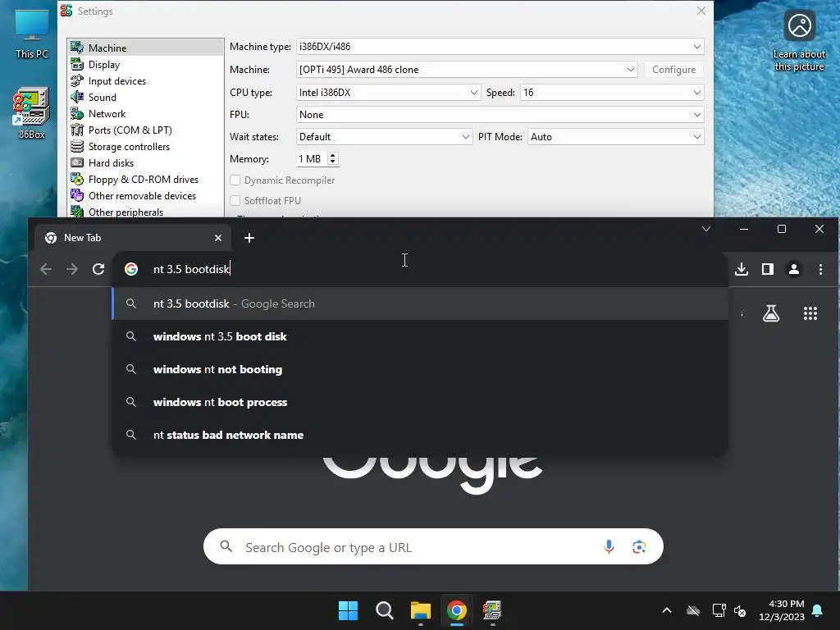Open Windows Start menu
The image size is (840, 630).
click(348, 610)
